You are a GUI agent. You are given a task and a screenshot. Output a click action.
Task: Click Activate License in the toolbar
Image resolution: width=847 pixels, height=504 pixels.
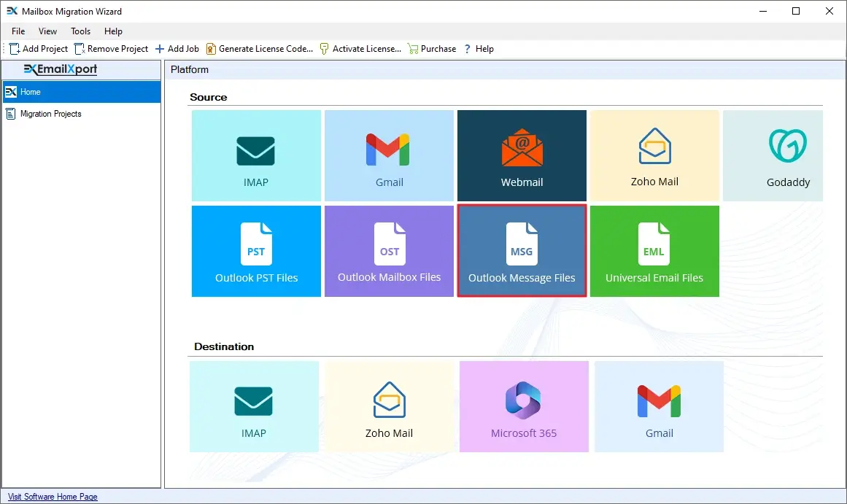pyautogui.click(x=360, y=48)
